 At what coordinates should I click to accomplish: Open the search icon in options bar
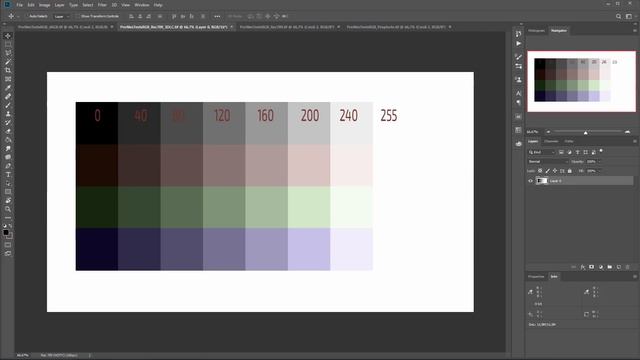coord(618,16)
